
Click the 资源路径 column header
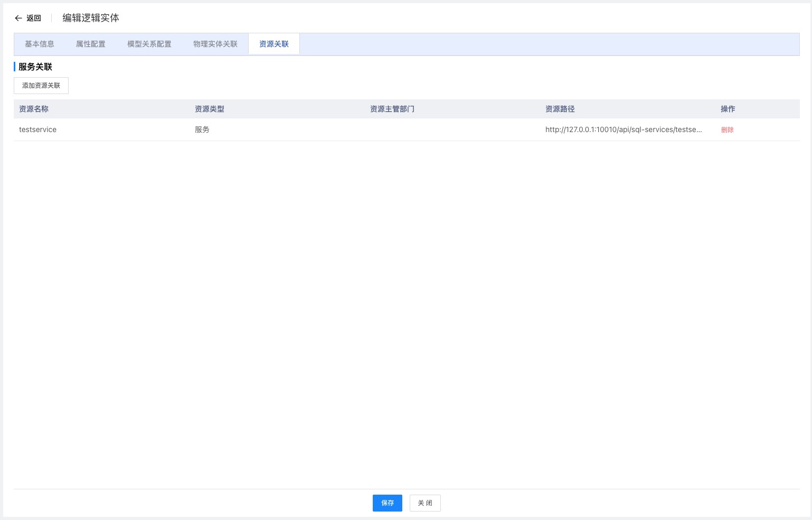pyautogui.click(x=560, y=109)
